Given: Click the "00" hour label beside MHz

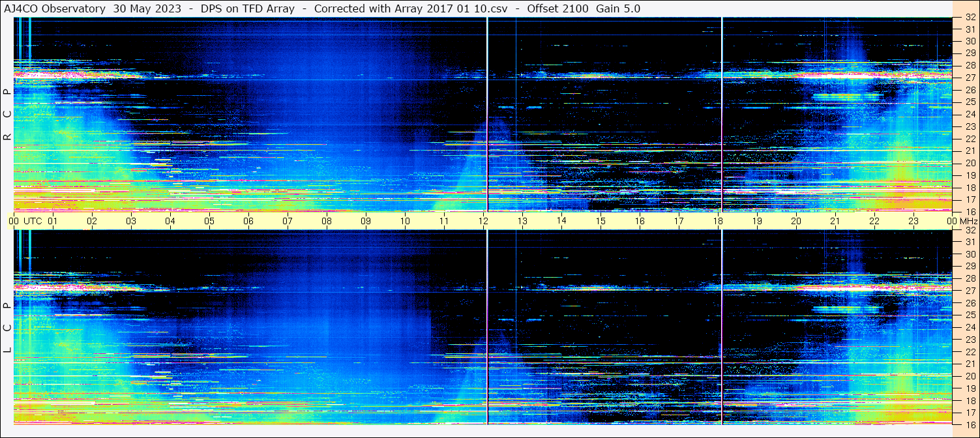Looking at the screenshot, I should click(x=953, y=221).
